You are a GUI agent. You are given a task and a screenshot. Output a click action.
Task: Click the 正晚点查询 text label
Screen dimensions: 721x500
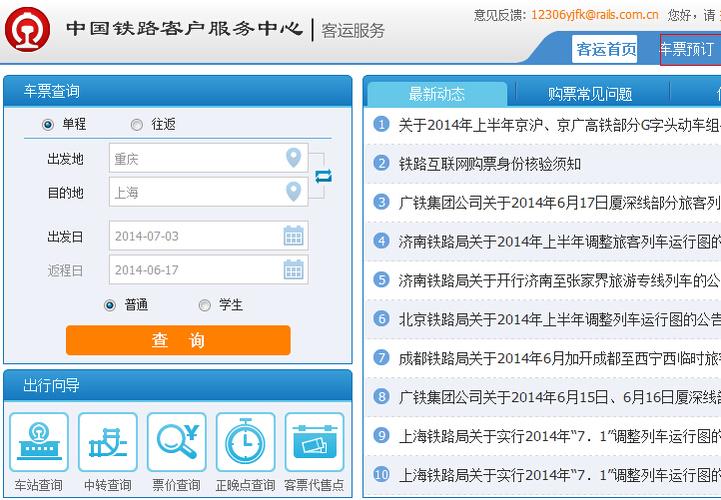[246, 485]
